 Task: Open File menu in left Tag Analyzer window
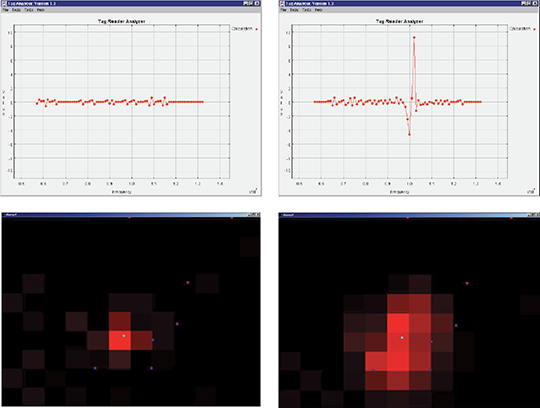(x=6, y=10)
